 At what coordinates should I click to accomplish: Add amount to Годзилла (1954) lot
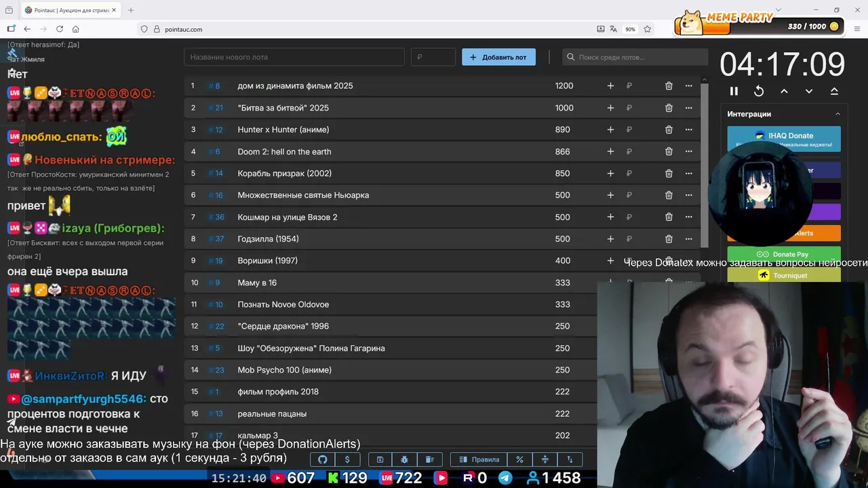pyautogui.click(x=610, y=239)
